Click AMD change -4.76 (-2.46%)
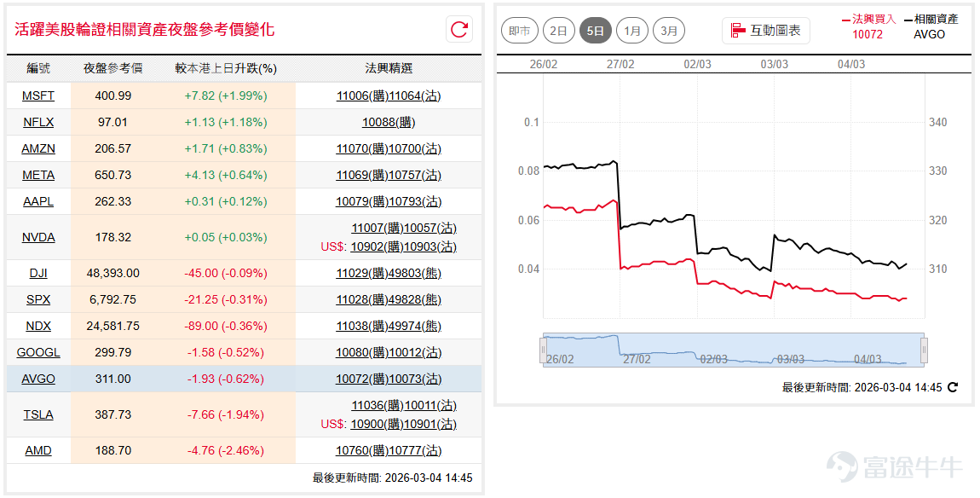The width and height of the screenshot is (980, 498). click(x=226, y=450)
